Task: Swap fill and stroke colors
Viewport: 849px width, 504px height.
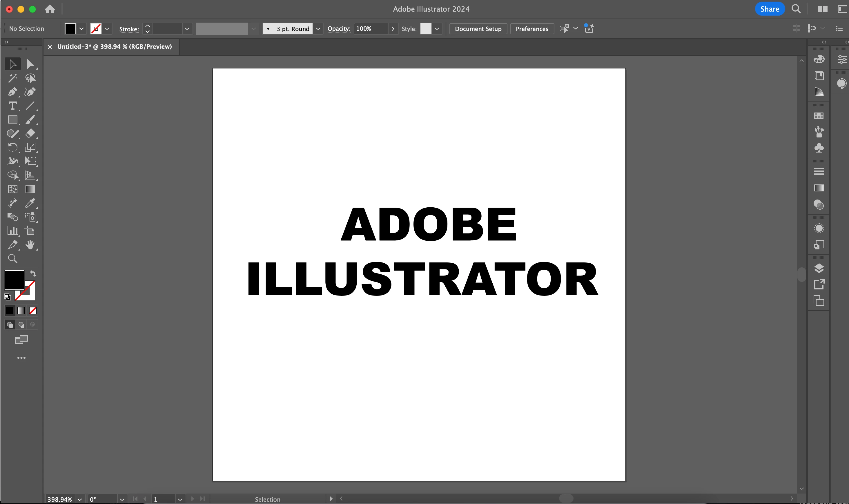Action: pos(33,273)
